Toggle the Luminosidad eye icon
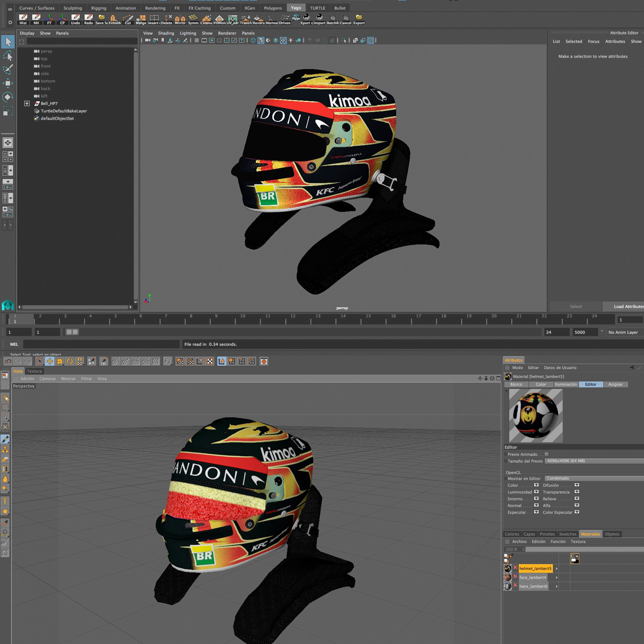The width and height of the screenshot is (644, 644). 536,492
